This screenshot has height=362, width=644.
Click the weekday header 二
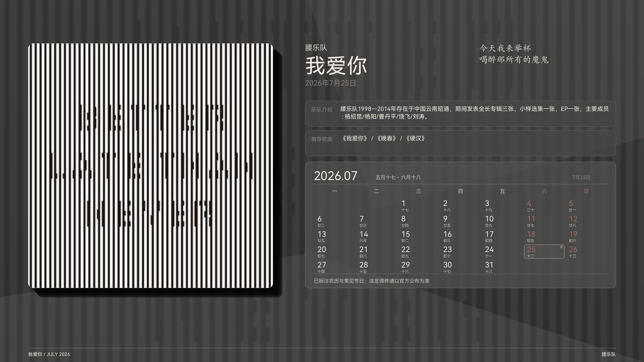pyautogui.click(x=377, y=191)
